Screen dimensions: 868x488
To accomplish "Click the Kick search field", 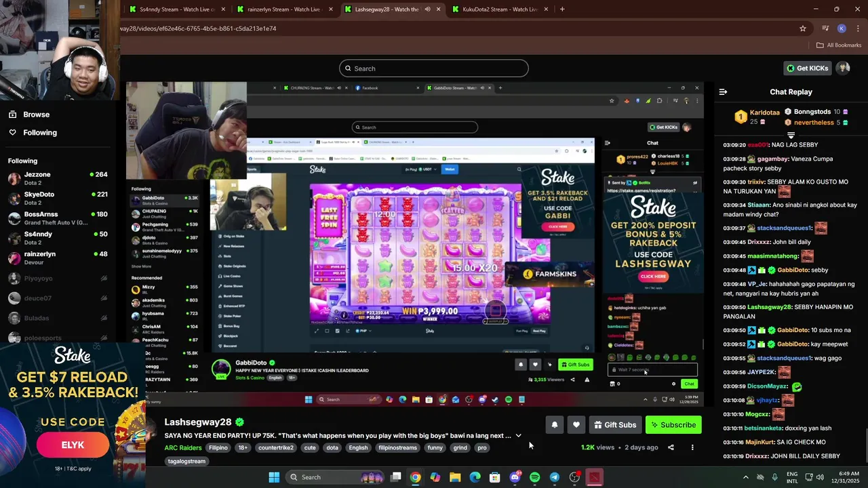I will (x=434, y=68).
